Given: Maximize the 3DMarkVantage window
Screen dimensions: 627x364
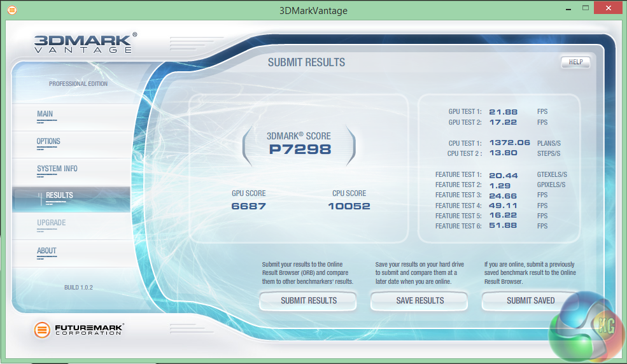Looking at the screenshot, I should [x=586, y=8].
